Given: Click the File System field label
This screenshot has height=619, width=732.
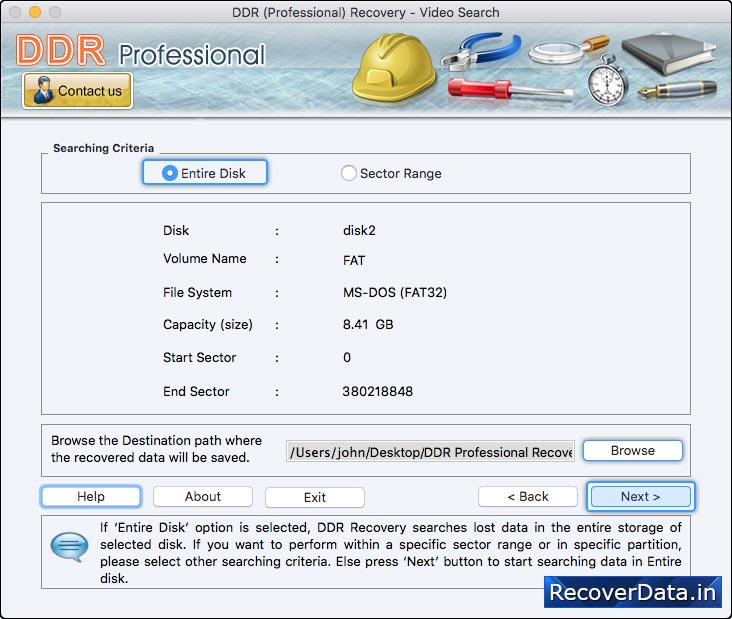Looking at the screenshot, I should pyautogui.click(x=197, y=293).
